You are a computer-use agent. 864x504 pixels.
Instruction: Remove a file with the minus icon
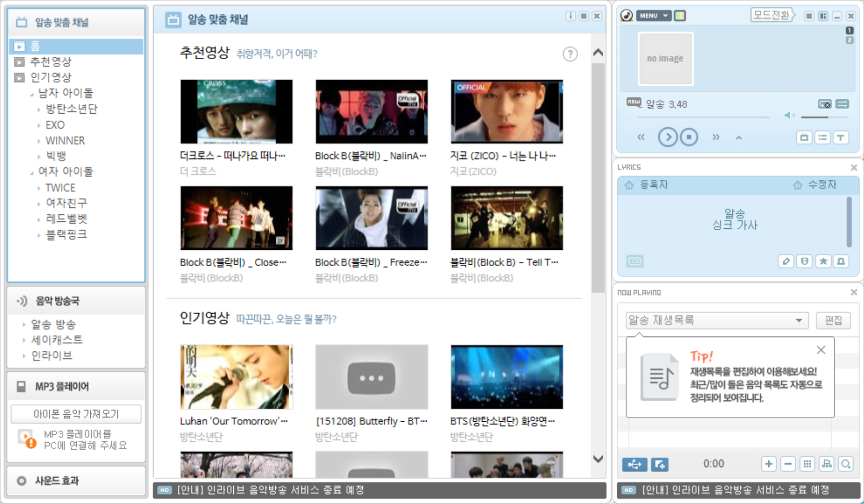pos(788,464)
